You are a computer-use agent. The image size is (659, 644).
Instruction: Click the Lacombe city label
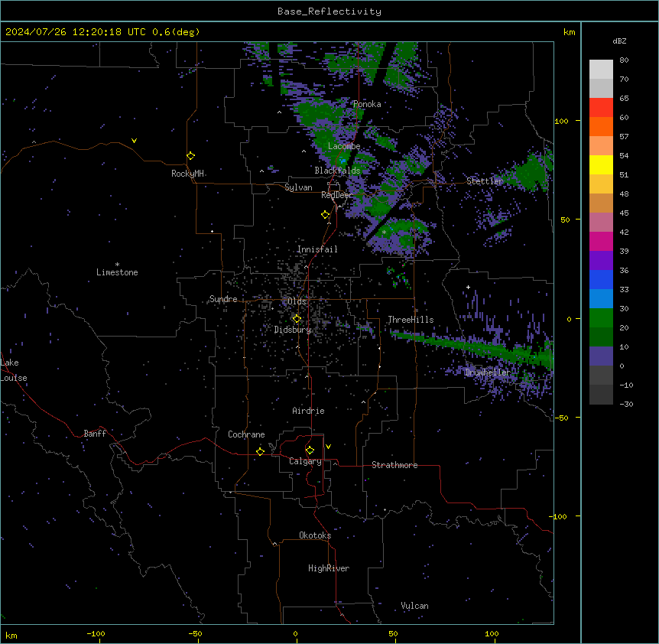pos(344,146)
